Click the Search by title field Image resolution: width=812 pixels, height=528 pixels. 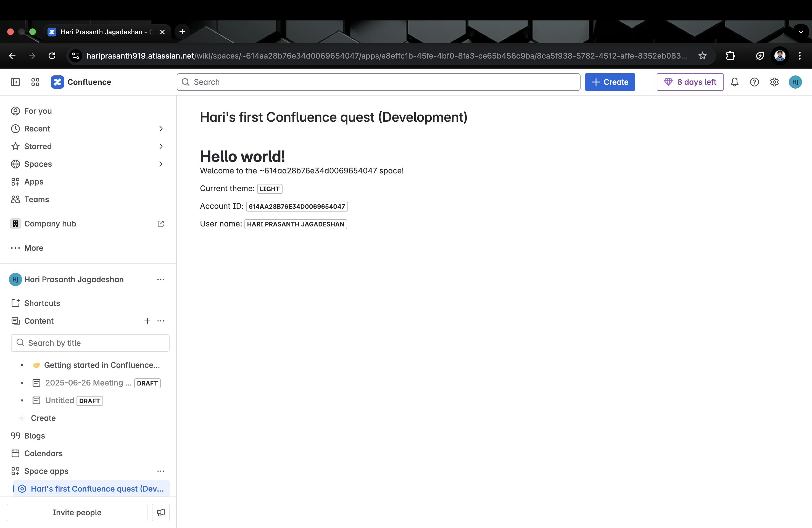click(90, 343)
